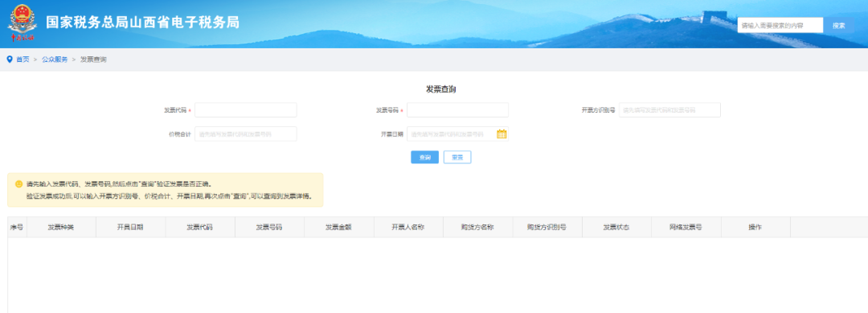The height and width of the screenshot is (313, 868).
Task: Open 公众服务 in the breadcrumb
Action: [x=55, y=60]
